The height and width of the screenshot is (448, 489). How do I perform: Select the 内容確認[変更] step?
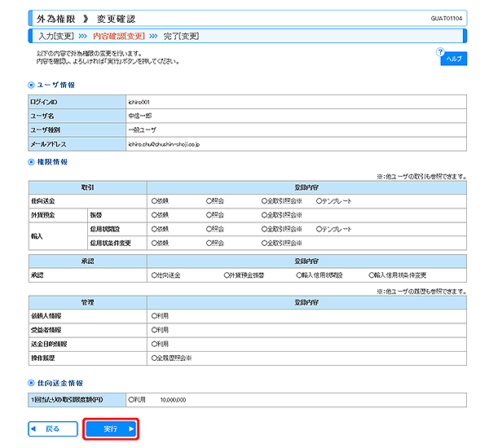119,36
